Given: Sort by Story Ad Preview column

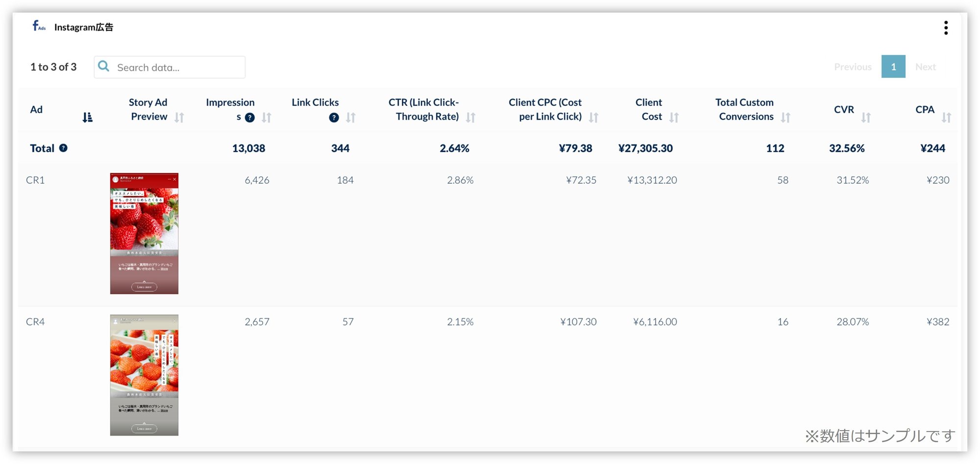Looking at the screenshot, I should pyautogui.click(x=179, y=117).
